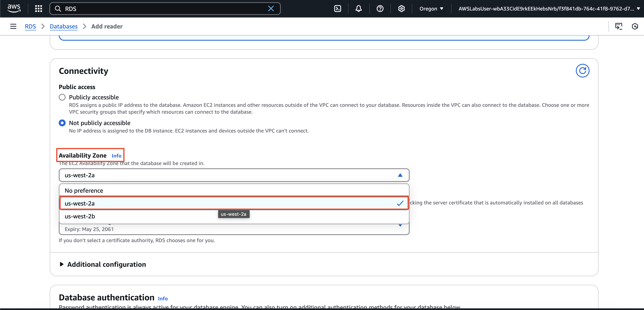Select the Not publicly accessible radio option
The image size is (644, 310).
(62, 123)
